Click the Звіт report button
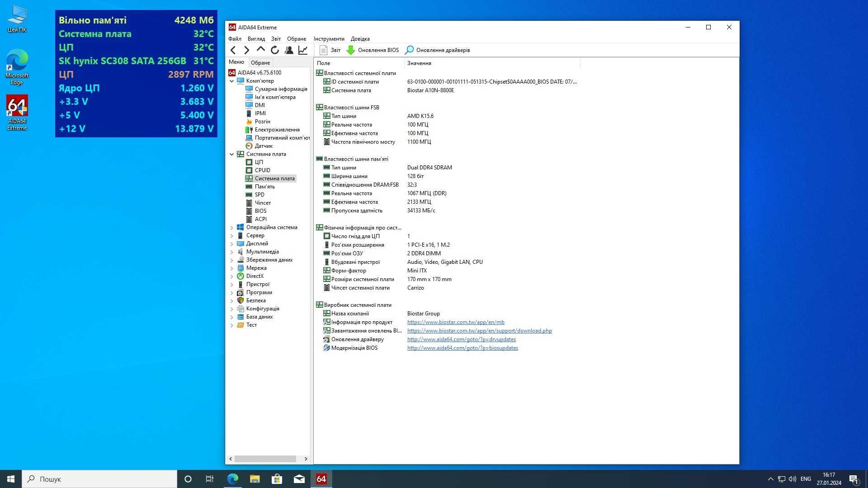 pos(330,50)
